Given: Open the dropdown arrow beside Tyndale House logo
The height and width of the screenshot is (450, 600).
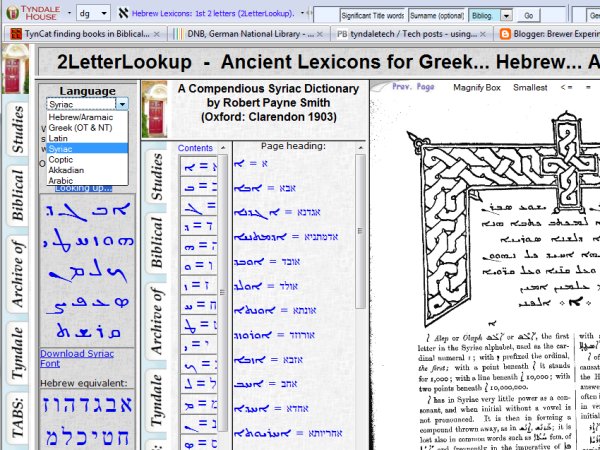Looking at the screenshot, I should [x=69, y=13].
